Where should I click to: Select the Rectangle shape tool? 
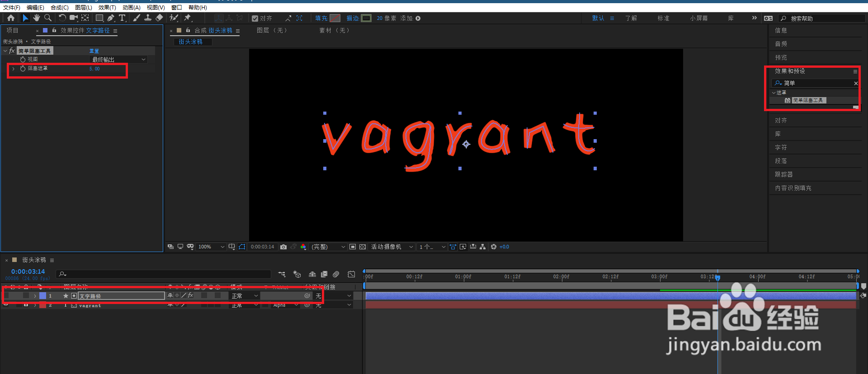(x=99, y=18)
